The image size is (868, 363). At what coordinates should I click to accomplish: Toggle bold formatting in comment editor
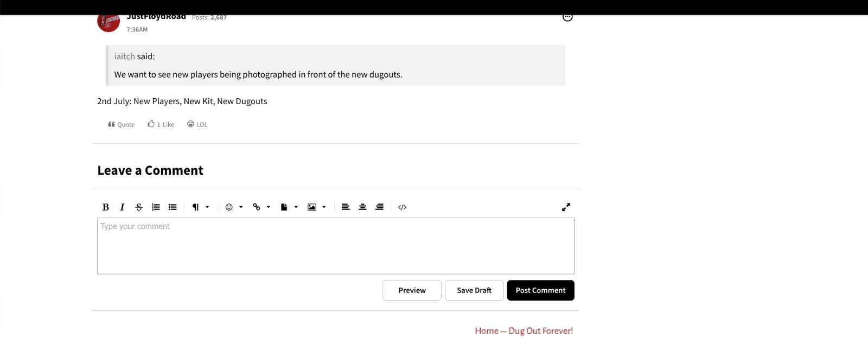pyautogui.click(x=106, y=207)
